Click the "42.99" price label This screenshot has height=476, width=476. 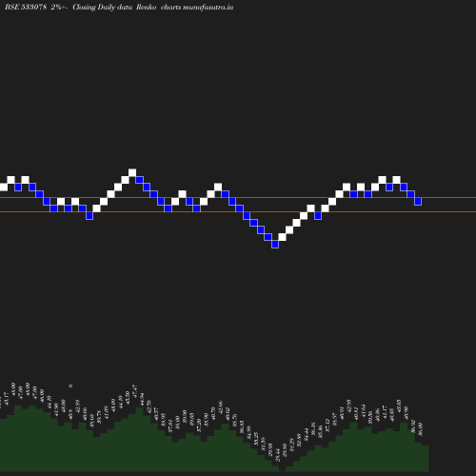pos(77,407)
